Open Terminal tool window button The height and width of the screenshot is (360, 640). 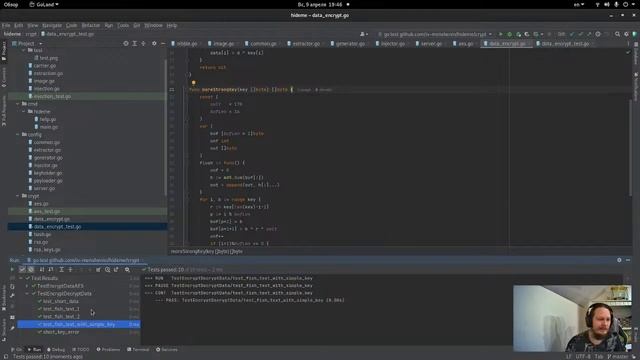[138, 350]
